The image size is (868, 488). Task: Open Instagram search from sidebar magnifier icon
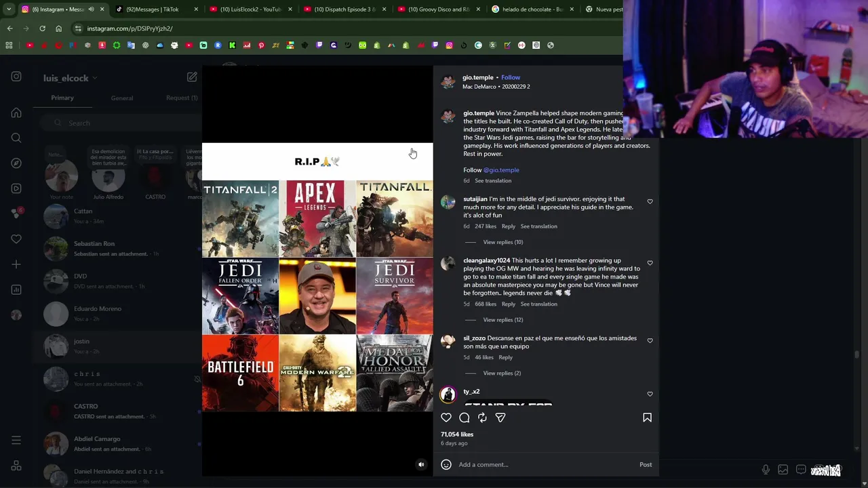16,138
